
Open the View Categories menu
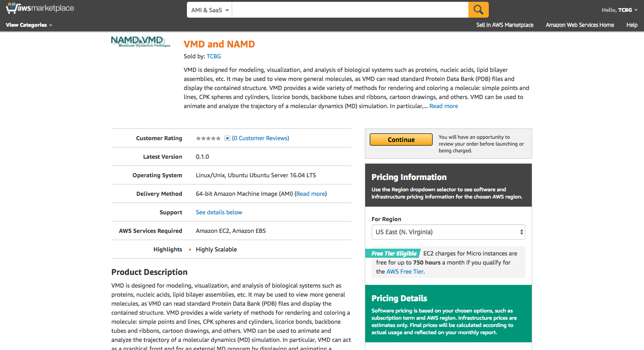[x=29, y=25]
